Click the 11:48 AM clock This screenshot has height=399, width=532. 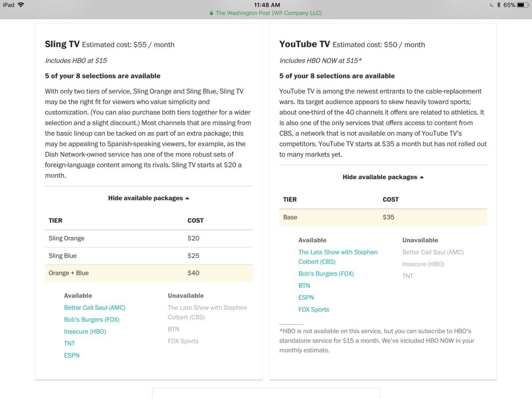[x=266, y=5]
